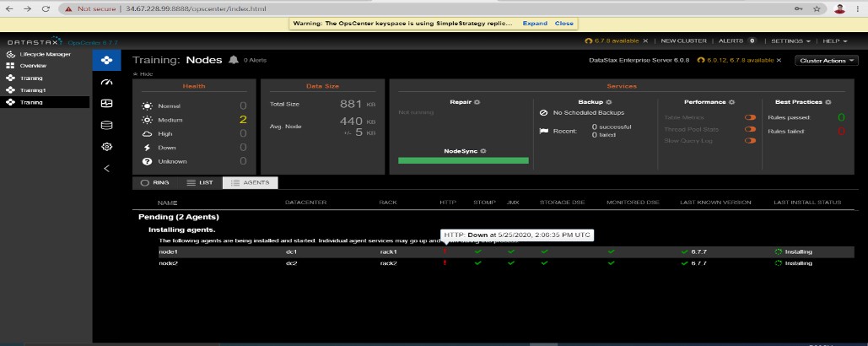Open the Dashboard gauge icon

(107, 82)
